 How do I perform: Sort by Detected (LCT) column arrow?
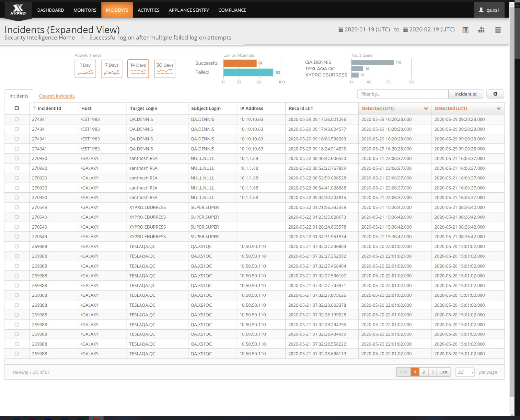click(x=499, y=108)
